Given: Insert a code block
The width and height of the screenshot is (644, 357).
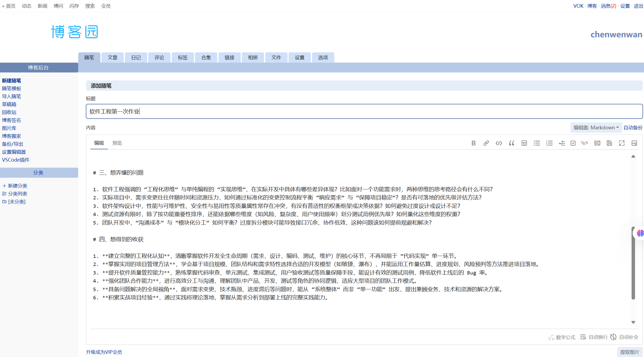Looking at the screenshot, I should click(x=499, y=143).
